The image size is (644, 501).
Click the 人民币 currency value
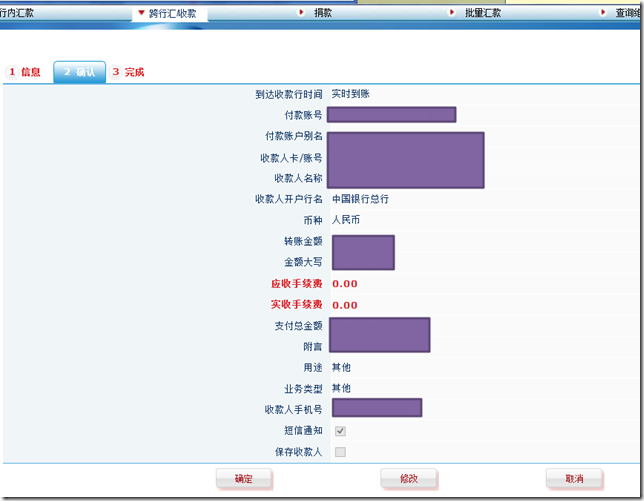pos(346,220)
